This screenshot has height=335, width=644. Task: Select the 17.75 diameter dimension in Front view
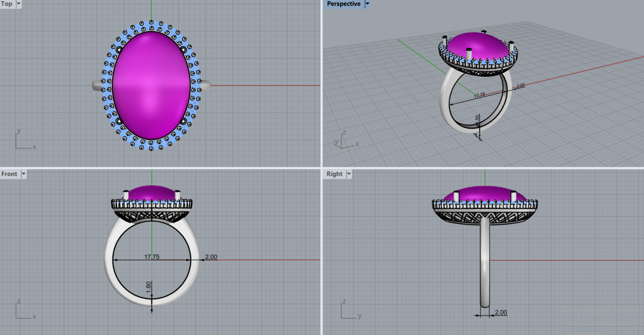click(152, 257)
